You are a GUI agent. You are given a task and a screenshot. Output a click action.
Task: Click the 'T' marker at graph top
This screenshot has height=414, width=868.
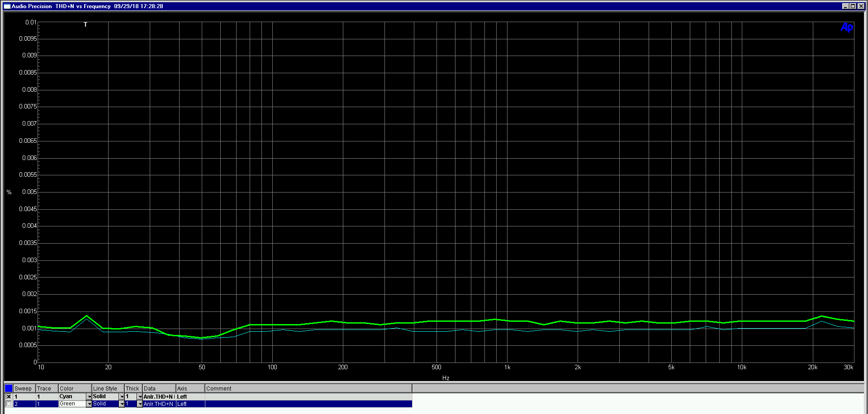click(x=85, y=24)
